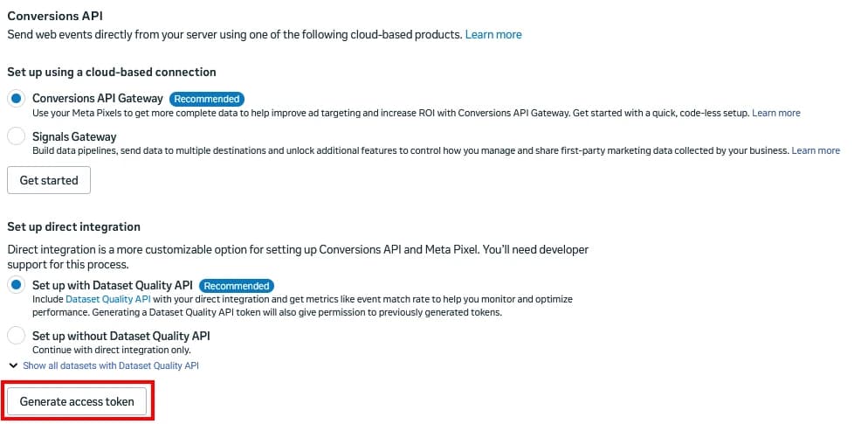Click the Set up direct integration heading
The height and width of the screenshot is (424, 868).
pos(73,226)
